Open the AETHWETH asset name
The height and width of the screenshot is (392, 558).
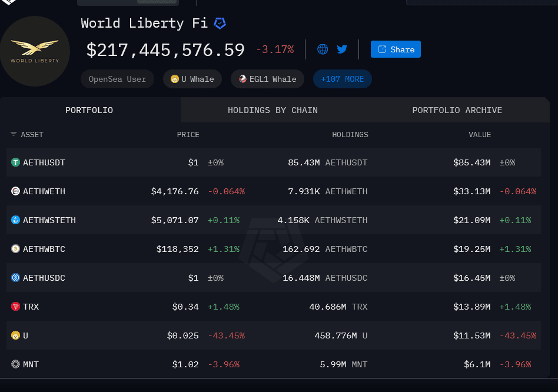click(44, 191)
